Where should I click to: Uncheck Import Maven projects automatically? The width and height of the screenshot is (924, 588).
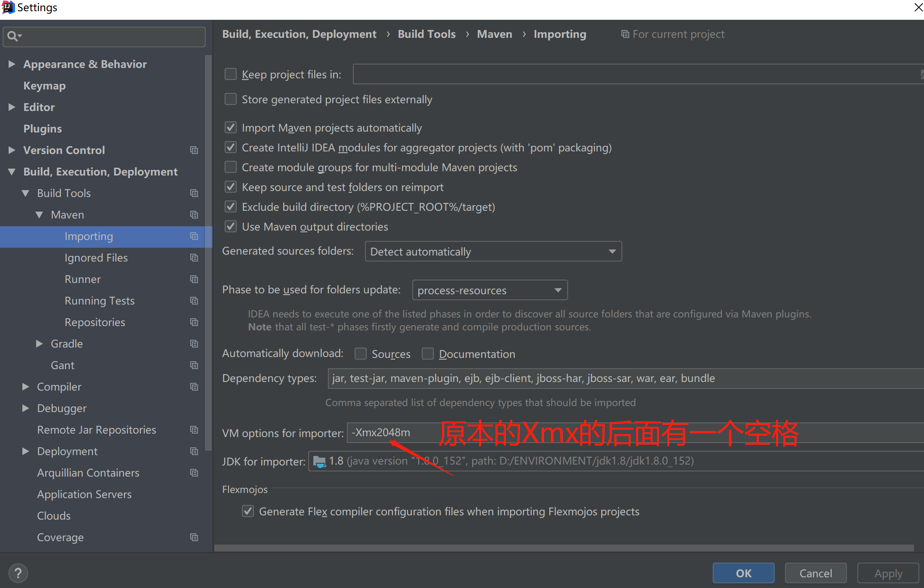tap(231, 128)
